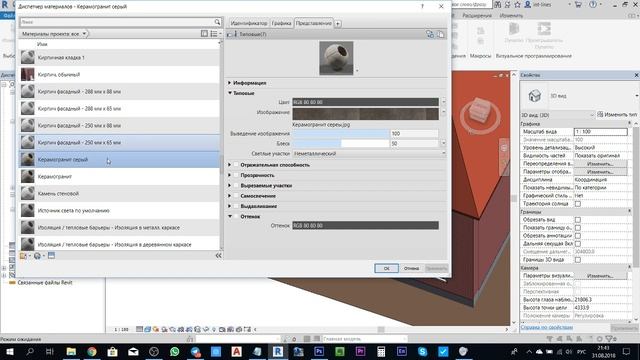This screenshot has height=360, width=640.
Task: Adjust the Блеск slider
Action: point(341,144)
